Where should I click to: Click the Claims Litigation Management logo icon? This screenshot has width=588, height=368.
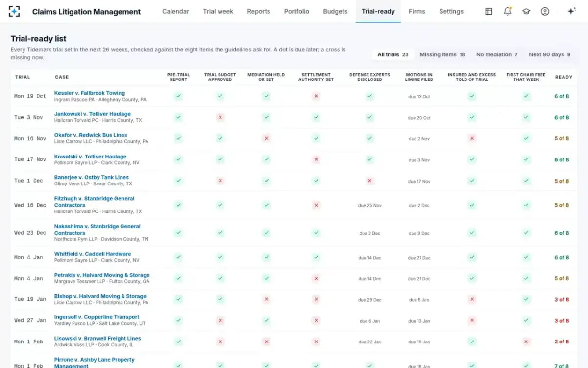click(x=15, y=12)
